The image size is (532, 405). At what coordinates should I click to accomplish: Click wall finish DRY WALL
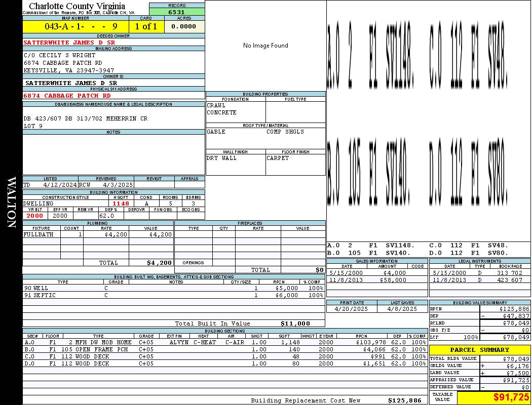coord(221,158)
